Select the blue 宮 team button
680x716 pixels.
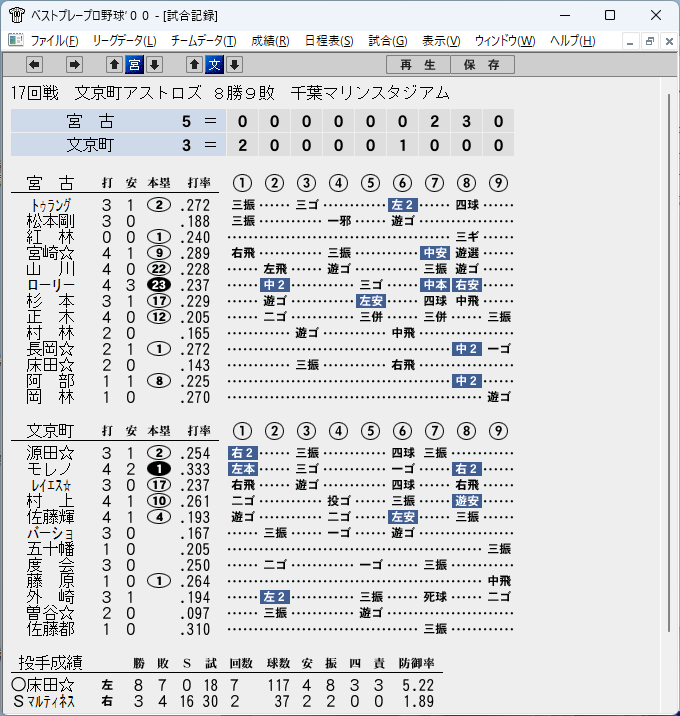[134, 65]
